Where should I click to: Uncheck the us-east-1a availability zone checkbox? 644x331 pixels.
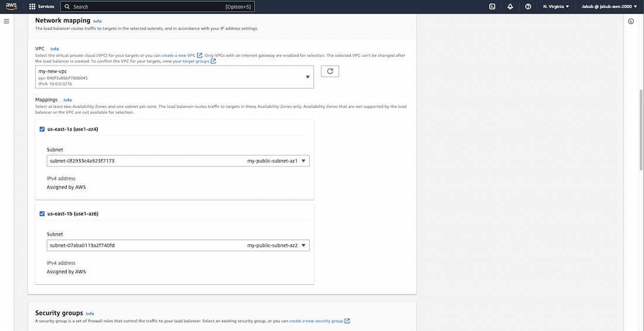(x=42, y=129)
